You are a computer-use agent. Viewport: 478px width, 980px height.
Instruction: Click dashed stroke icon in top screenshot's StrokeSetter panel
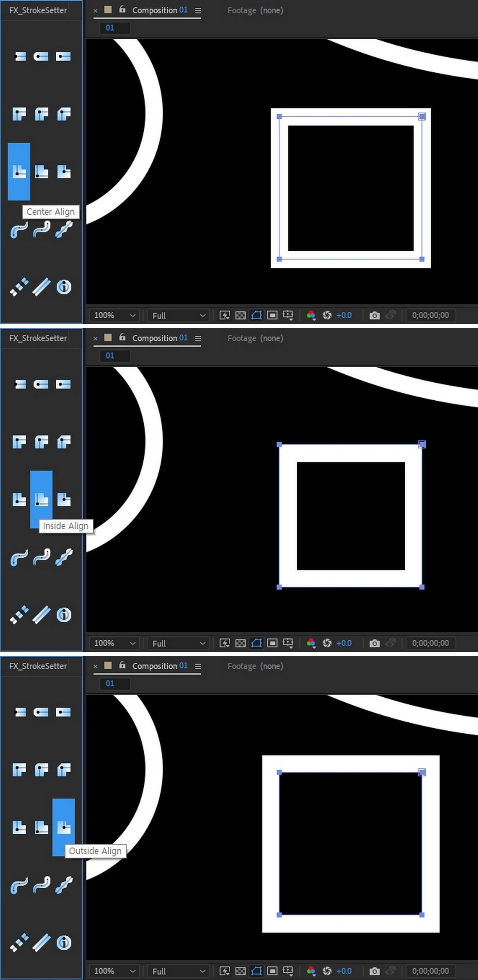click(x=19, y=286)
